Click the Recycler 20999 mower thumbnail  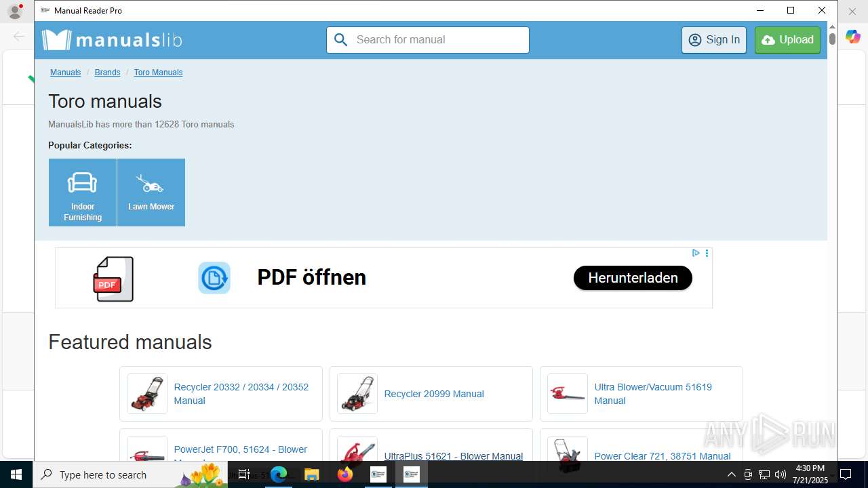pos(357,394)
